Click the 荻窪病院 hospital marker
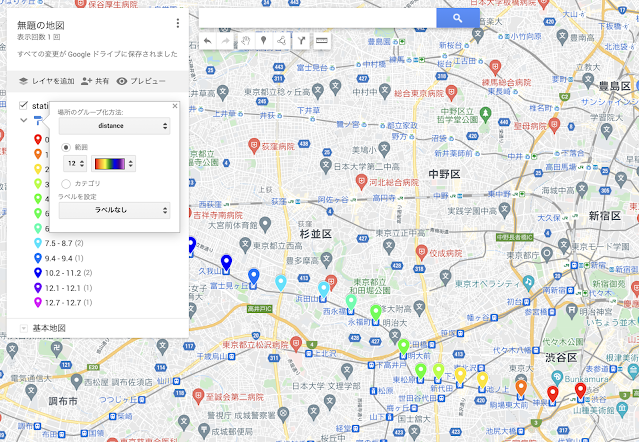This screenshot has height=442, width=639. [254, 145]
